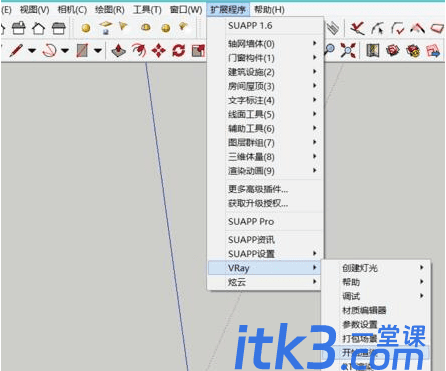Image resolution: width=446 pixels, height=371 pixels.
Task: Select the Rectangle shape tool
Action: pos(82,51)
